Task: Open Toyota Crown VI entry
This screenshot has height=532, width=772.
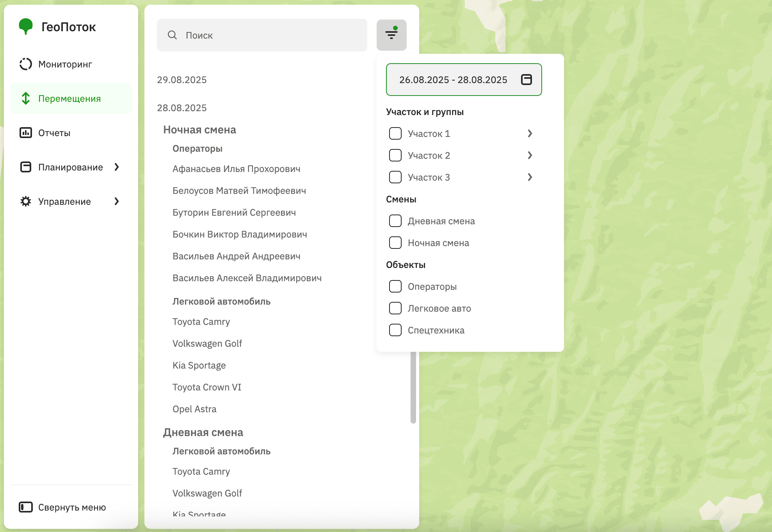Action: (x=207, y=387)
